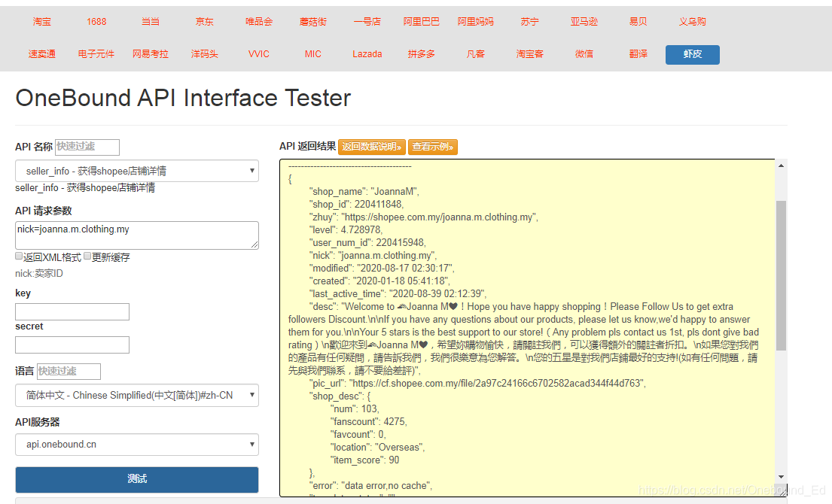
Task: Switch to 亚马逊 tab
Action: tap(584, 22)
